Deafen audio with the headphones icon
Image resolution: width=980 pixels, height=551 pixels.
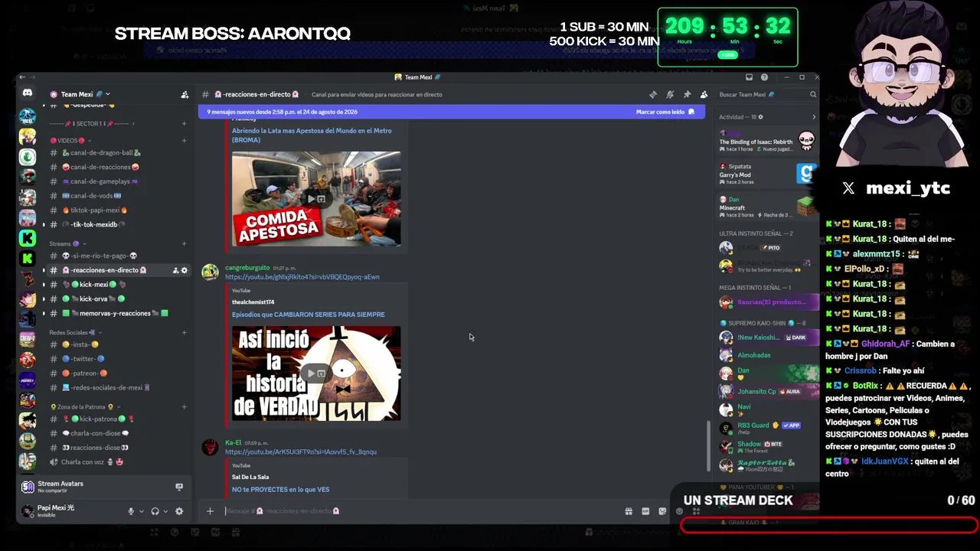click(155, 511)
